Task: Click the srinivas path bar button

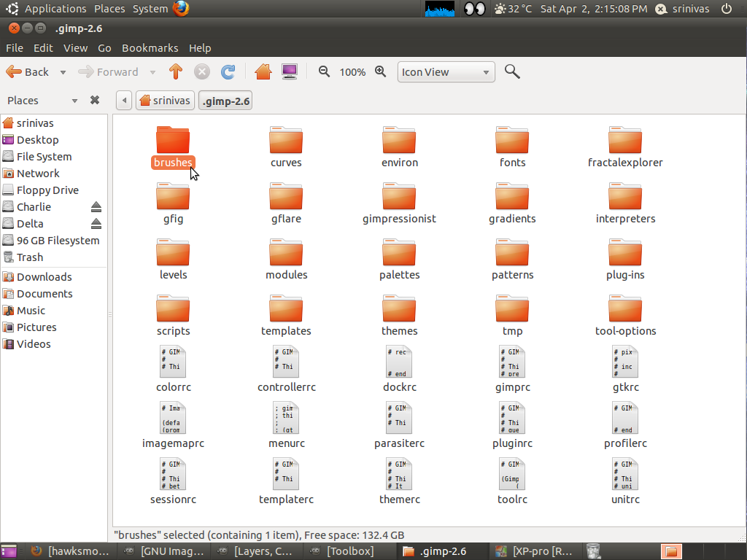Action: click(166, 101)
